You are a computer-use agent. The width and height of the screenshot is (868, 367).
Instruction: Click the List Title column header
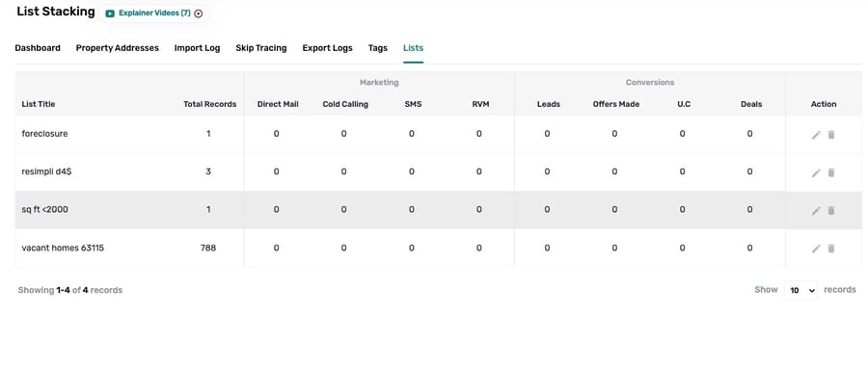coord(39,104)
